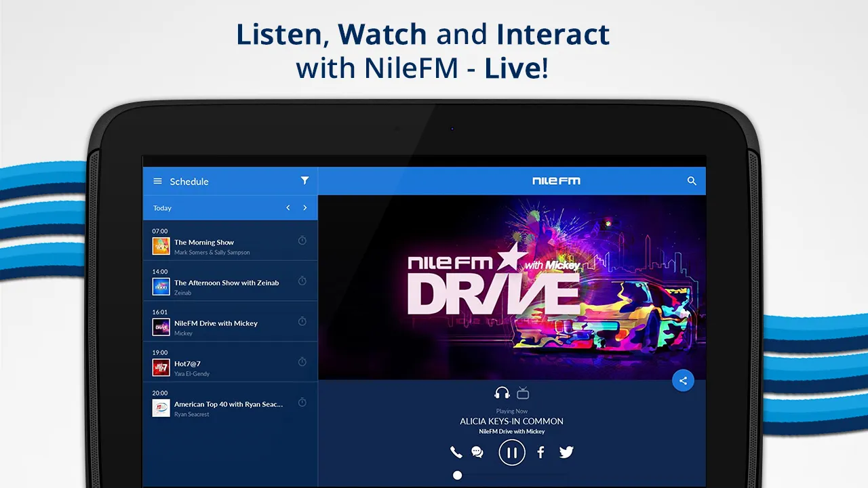Call the station with phone icon
This screenshot has height=488, width=868.
[456, 452]
